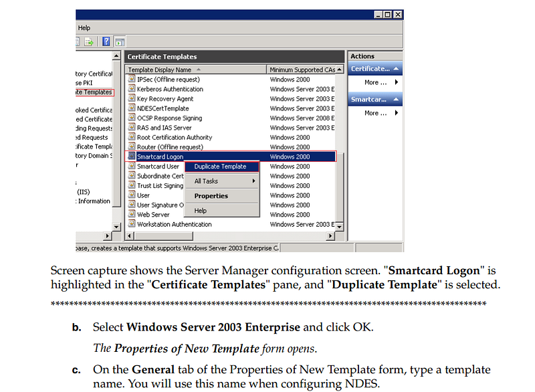Click template list horizontal scroll left arrow
The width and height of the screenshot is (535, 392).
130,235
